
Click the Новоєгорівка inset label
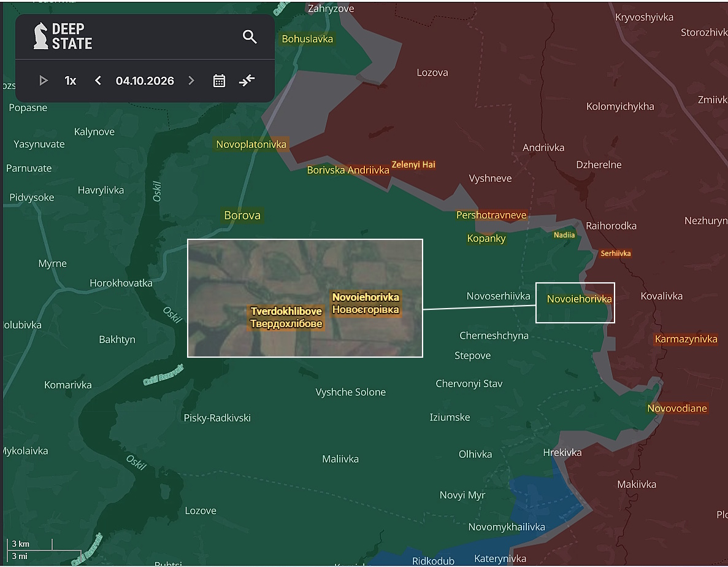(366, 310)
